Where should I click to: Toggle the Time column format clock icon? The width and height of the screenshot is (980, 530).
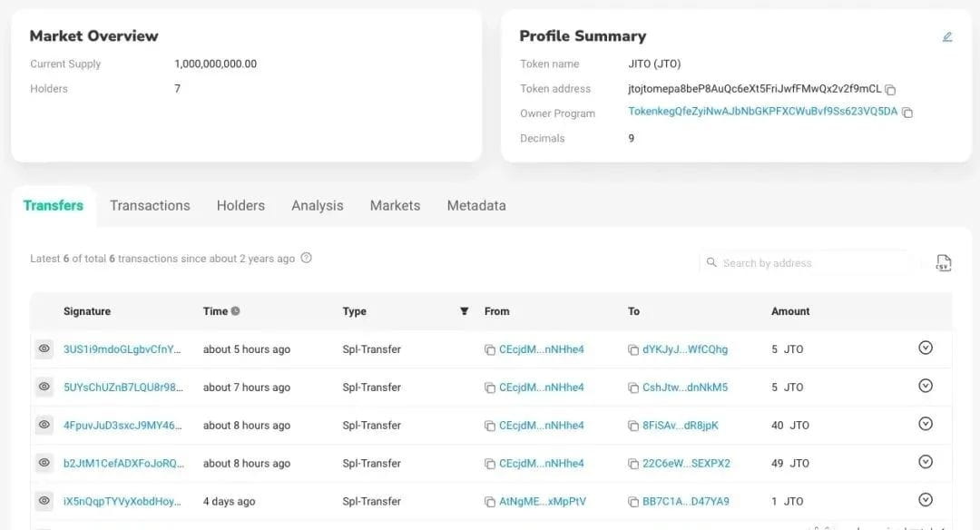click(x=236, y=311)
